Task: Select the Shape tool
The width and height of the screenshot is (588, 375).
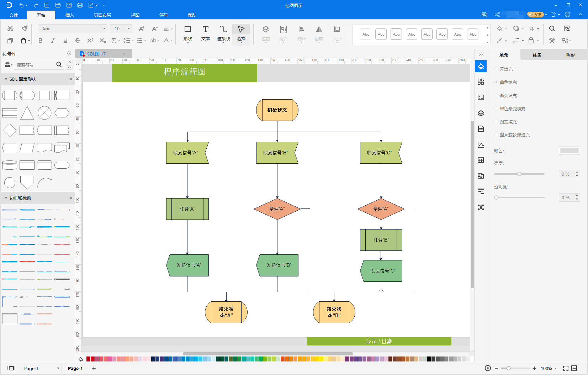Action: tap(188, 33)
